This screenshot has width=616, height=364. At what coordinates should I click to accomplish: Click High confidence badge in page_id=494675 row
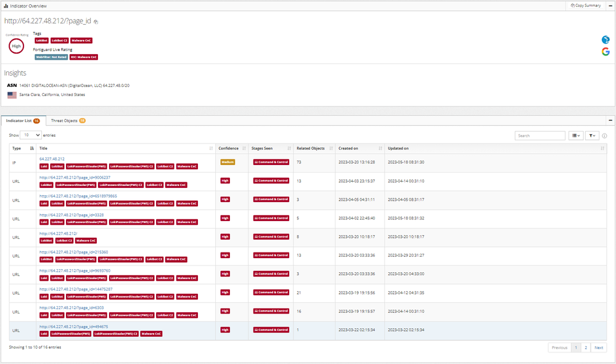click(x=225, y=330)
